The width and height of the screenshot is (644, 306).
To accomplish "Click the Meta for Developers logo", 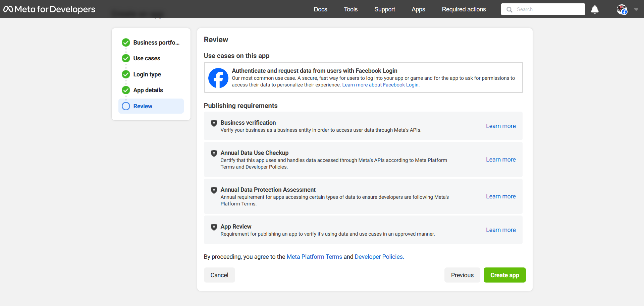I will tap(49, 9).
